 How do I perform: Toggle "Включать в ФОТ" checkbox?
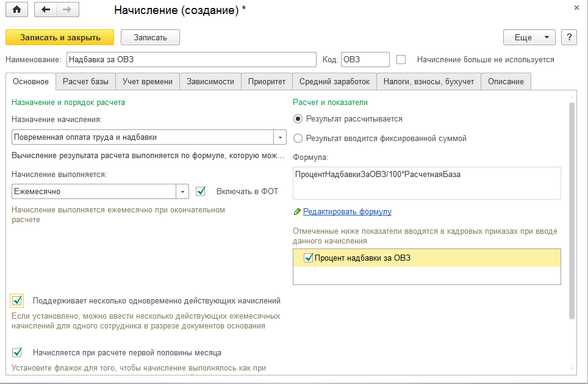pos(201,192)
